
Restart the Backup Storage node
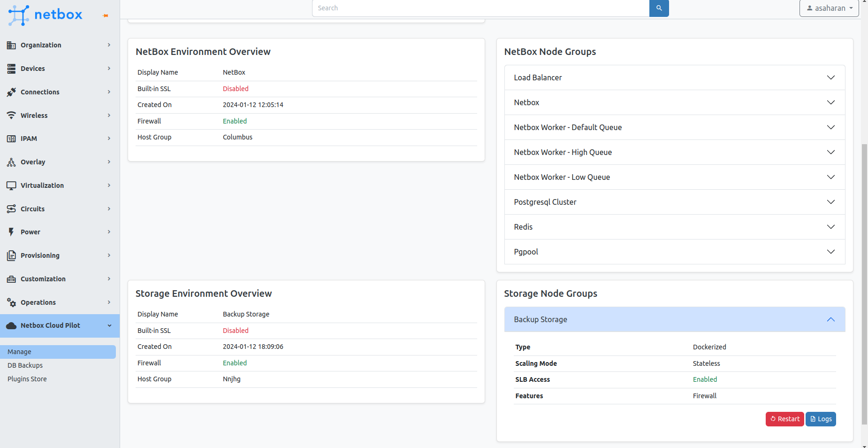[785, 419]
